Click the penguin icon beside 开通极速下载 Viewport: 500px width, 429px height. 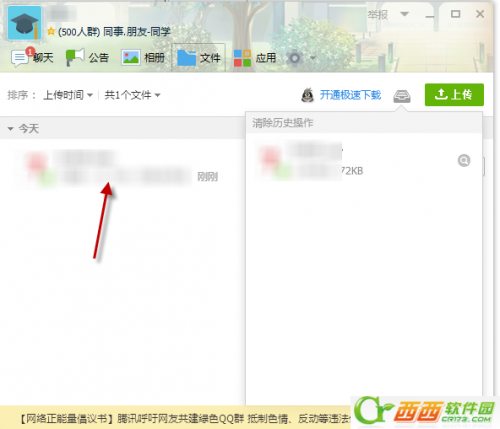click(307, 95)
